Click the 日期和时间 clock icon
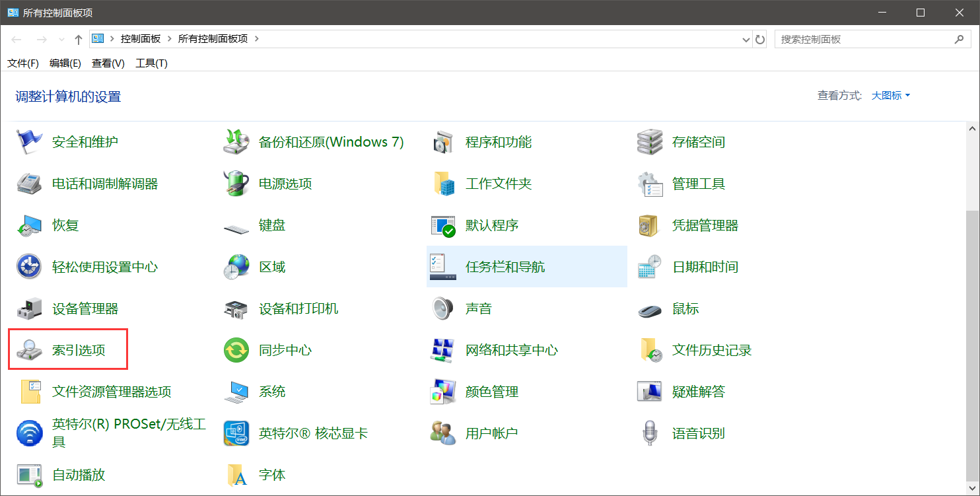Screen dimensions: 980x496 pyautogui.click(x=650, y=267)
